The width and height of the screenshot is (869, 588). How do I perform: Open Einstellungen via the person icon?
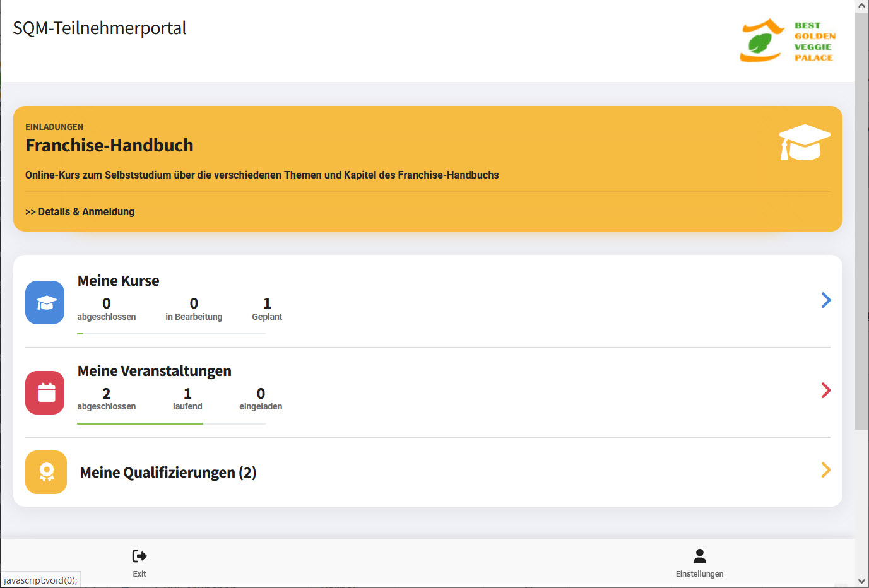pos(699,556)
